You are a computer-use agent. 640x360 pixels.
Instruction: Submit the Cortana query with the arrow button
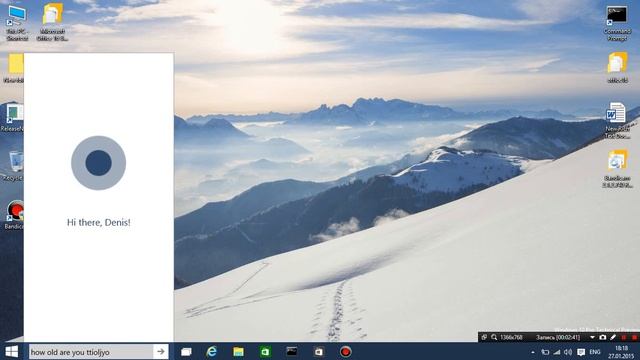pos(161,351)
